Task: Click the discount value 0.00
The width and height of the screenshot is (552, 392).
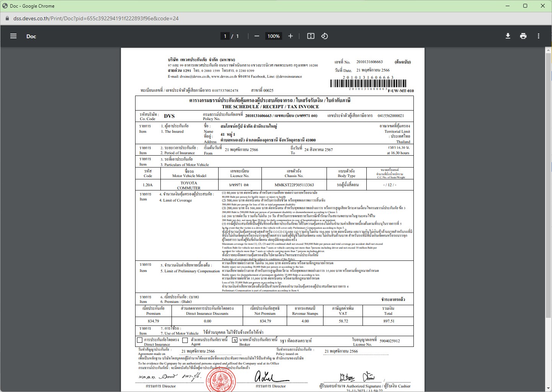Action: tap(207, 321)
